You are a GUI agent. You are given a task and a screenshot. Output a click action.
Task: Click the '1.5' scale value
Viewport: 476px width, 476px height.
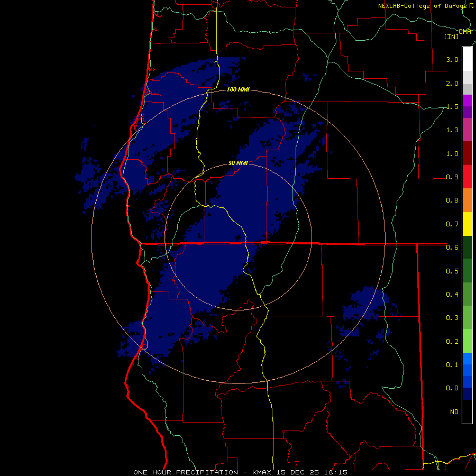pyautogui.click(x=452, y=106)
